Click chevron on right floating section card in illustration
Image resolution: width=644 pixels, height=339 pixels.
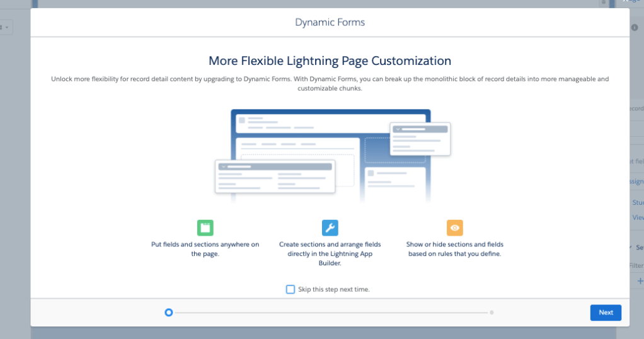(397, 129)
